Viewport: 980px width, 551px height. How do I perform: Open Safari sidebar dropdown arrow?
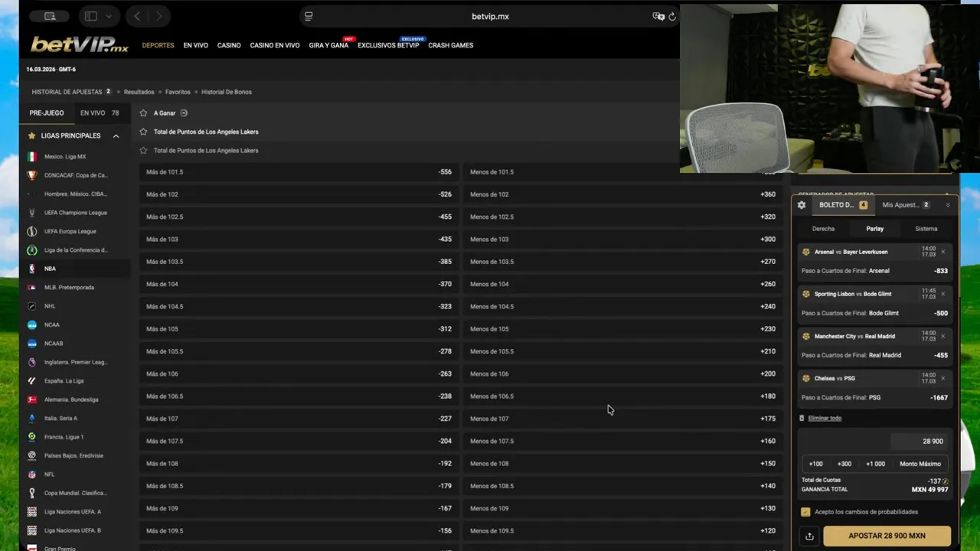(109, 16)
